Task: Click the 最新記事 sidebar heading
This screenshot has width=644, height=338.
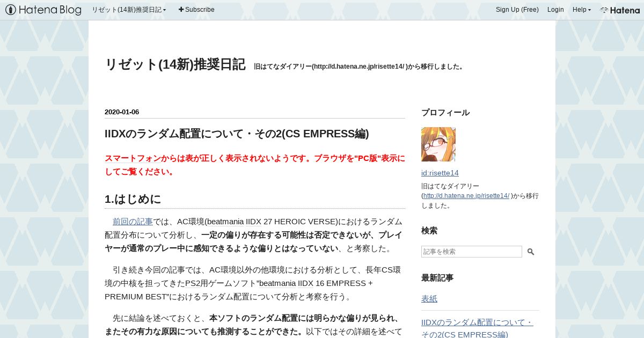Action: (x=437, y=278)
